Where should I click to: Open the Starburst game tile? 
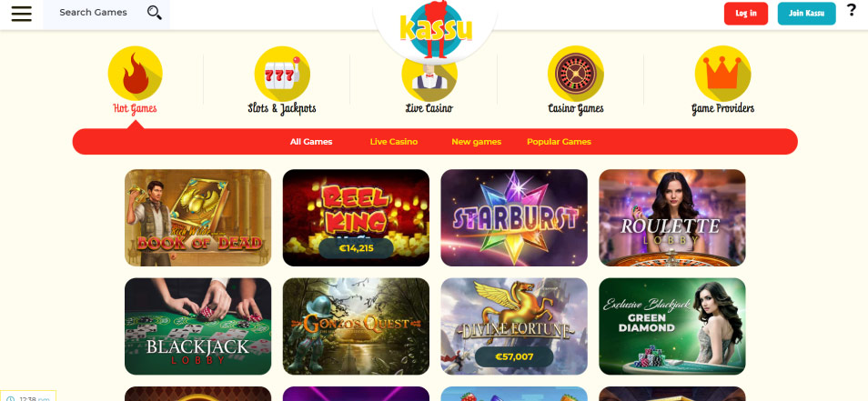(514, 218)
